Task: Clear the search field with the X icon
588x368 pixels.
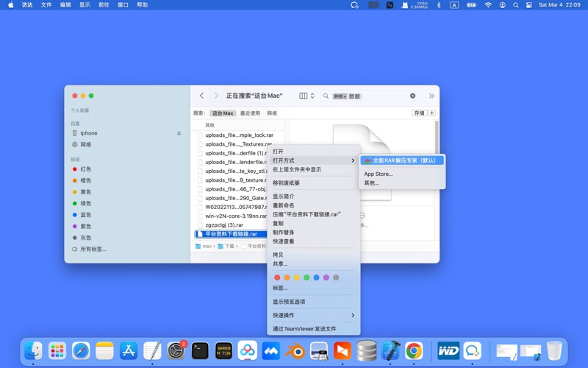Action: 412,96
